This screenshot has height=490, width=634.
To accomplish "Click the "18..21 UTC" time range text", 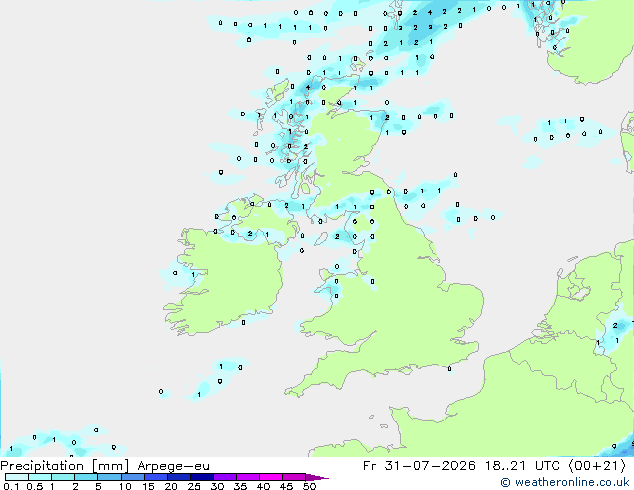I will (x=522, y=466).
